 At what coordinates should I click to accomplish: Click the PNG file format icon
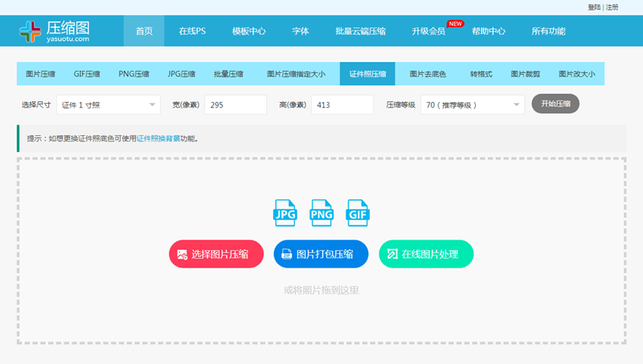(x=321, y=213)
